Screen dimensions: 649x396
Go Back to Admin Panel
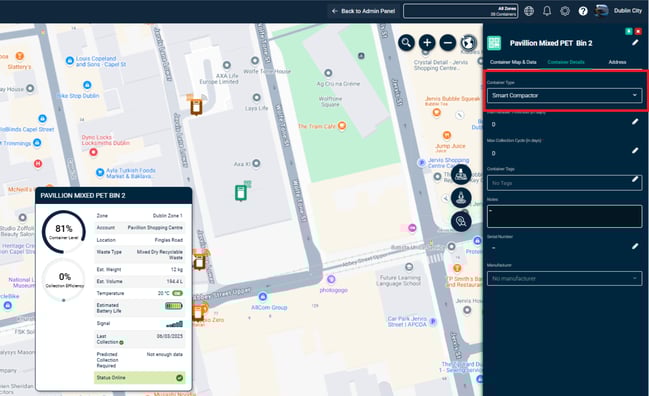click(x=363, y=11)
